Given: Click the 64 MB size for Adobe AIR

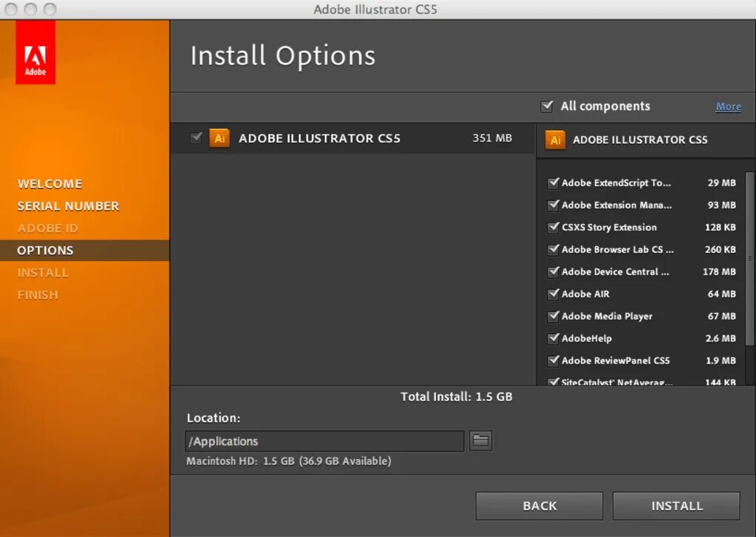Looking at the screenshot, I should [722, 294].
